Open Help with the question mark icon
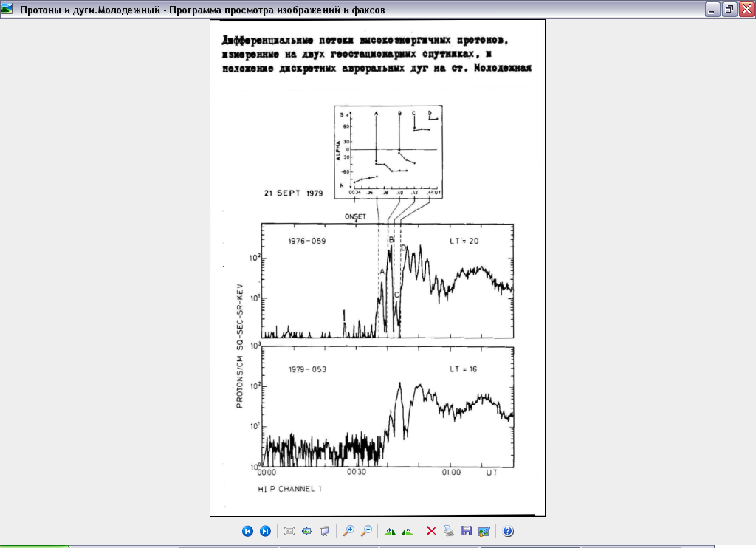Viewport: 756px width, 548px height. click(x=508, y=531)
